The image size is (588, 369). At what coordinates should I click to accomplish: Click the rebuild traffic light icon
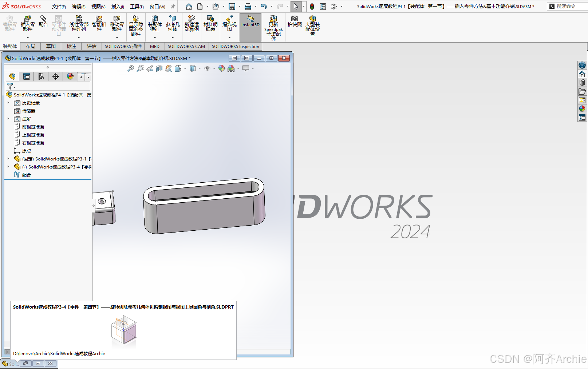(312, 7)
